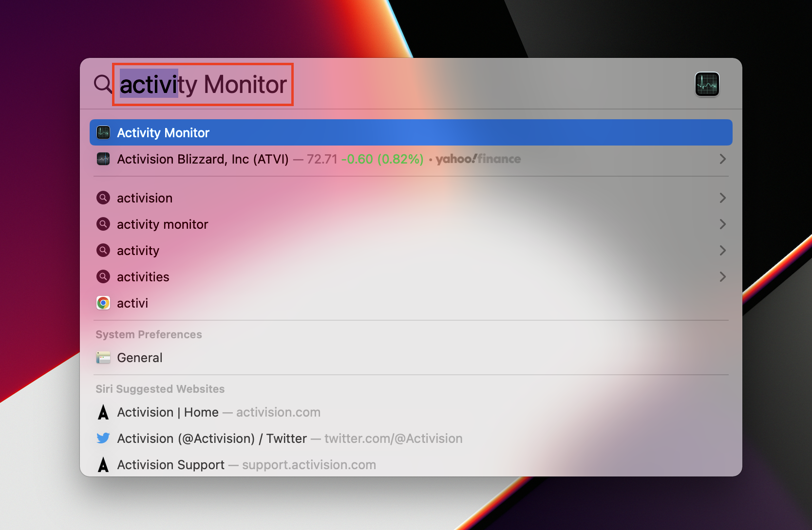Screen dimensions: 812x530
Task: Select the activision search suggestion
Action: [411, 198]
